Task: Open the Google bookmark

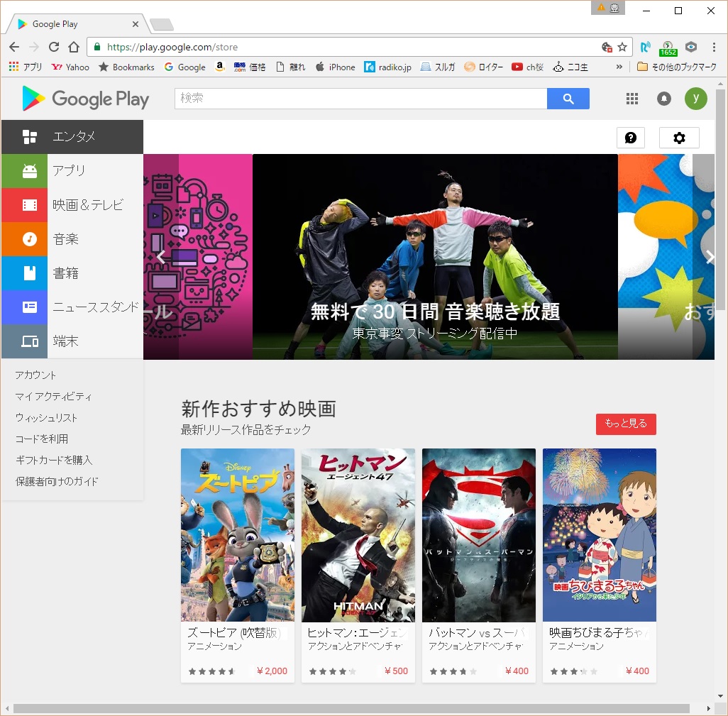Action: pos(184,67)
